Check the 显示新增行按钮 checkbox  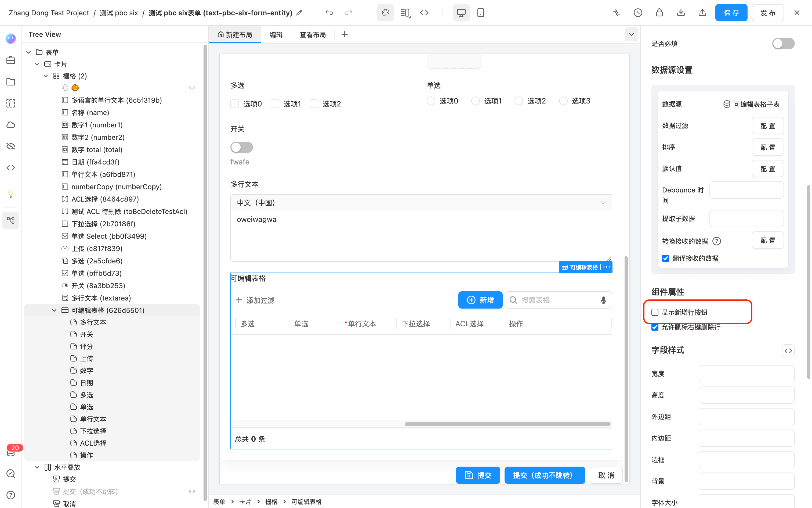[x=655, y=312]
